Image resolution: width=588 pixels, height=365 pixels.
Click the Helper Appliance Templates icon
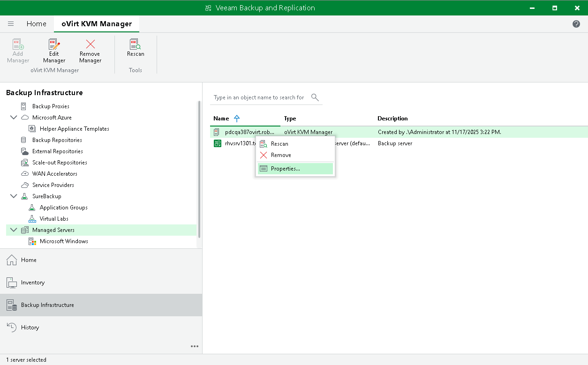[x=32, y=129]
